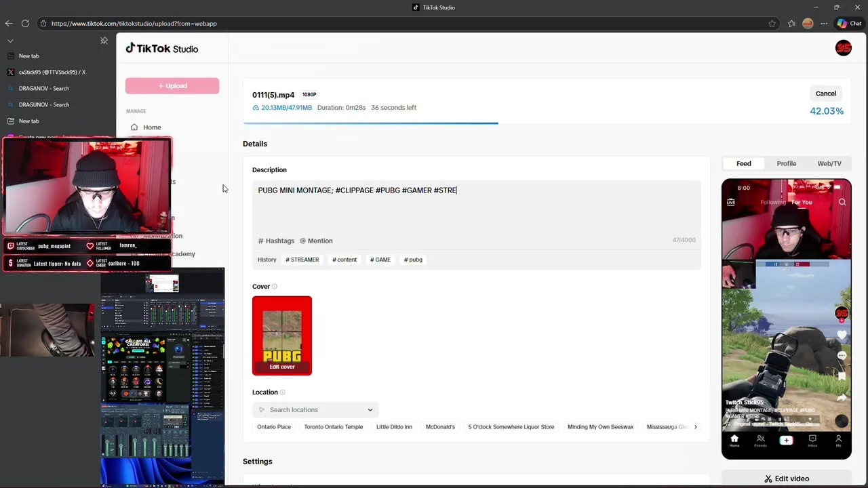Add a mention with the Mention button
Viewport: 868px width, 488px height.
[316, 241]
